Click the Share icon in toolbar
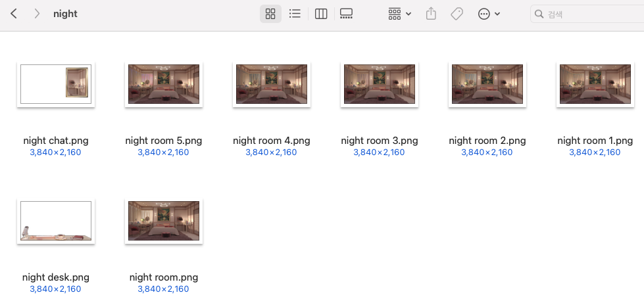This screenshot has width=644, height=301. point(431,14)
